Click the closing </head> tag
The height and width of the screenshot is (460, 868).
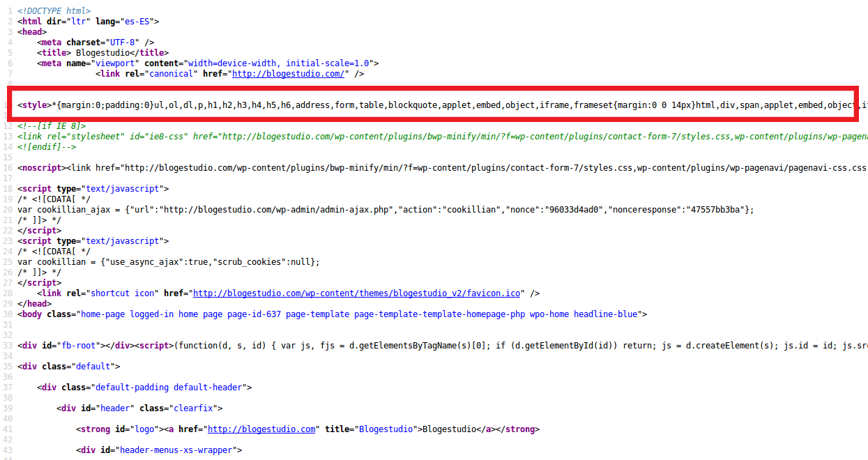click(35, 303)
